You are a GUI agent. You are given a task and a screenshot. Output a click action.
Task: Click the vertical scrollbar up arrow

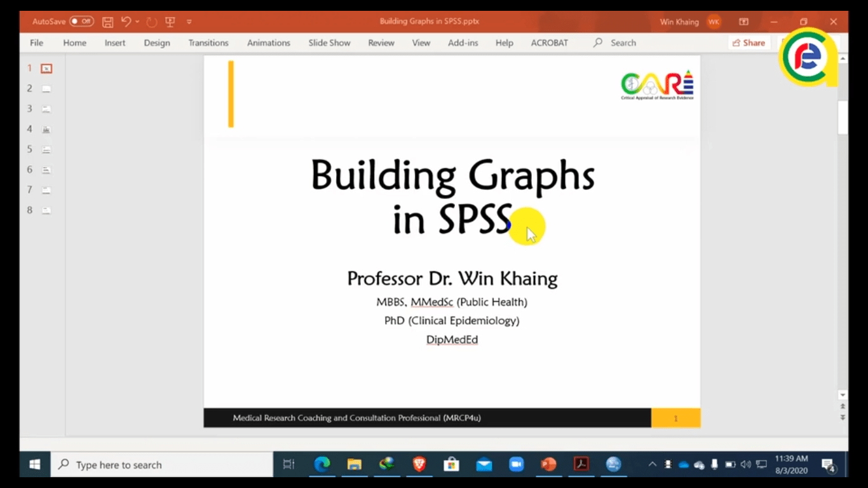(843, 59)
